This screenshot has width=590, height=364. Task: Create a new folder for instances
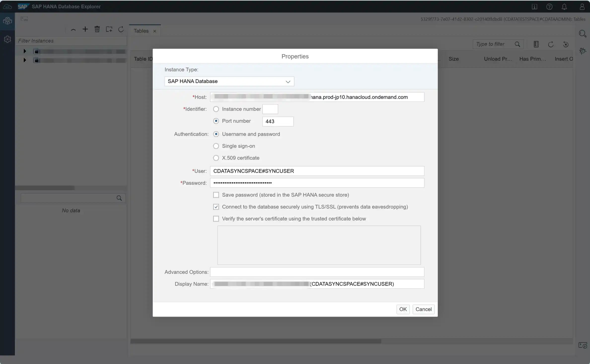coord(109,29)
